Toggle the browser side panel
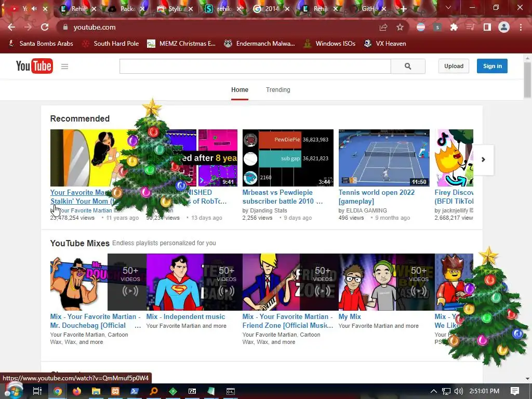The height and width of the screenshot is (399, 532). [487, 27]
